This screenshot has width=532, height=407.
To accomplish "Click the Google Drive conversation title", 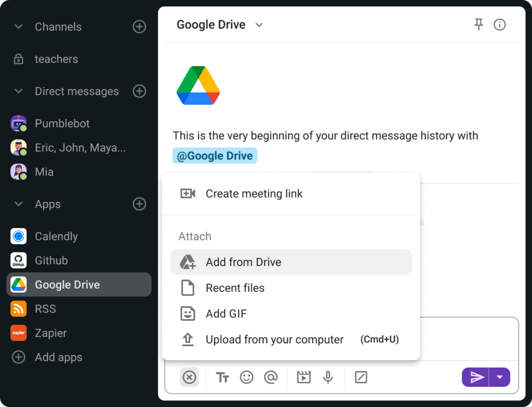I will [211, 25].
